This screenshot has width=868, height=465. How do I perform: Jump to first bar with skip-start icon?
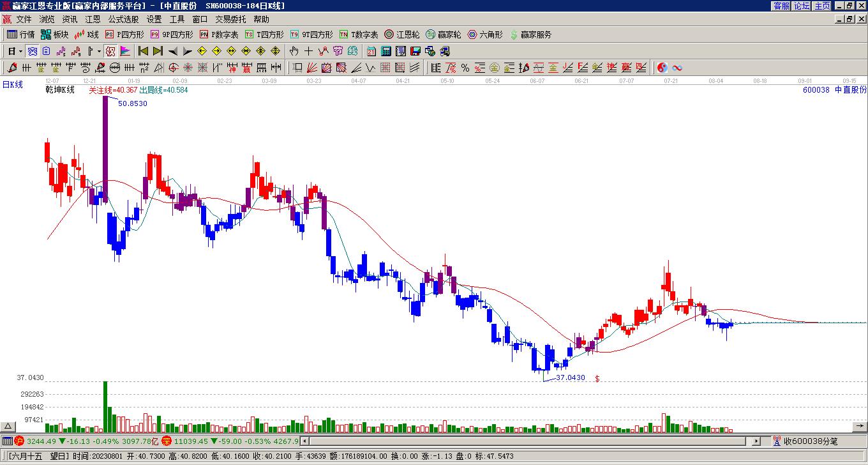coord(143,51)
